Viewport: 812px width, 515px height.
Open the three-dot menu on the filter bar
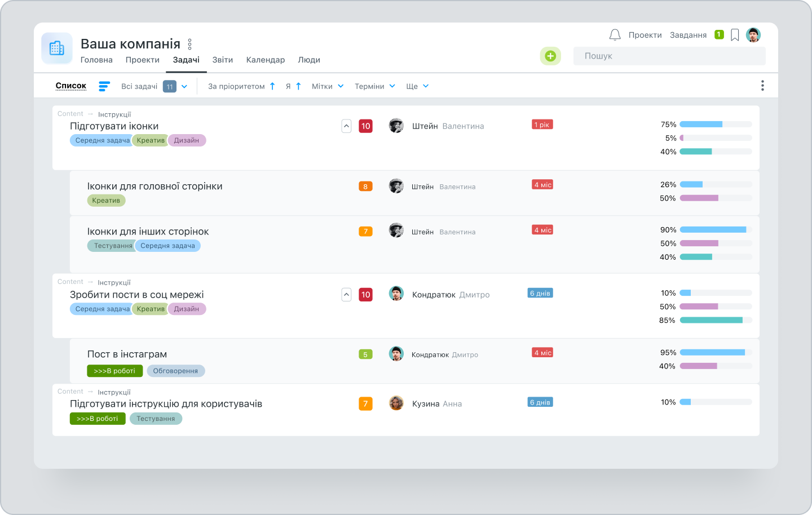(762, 85)
